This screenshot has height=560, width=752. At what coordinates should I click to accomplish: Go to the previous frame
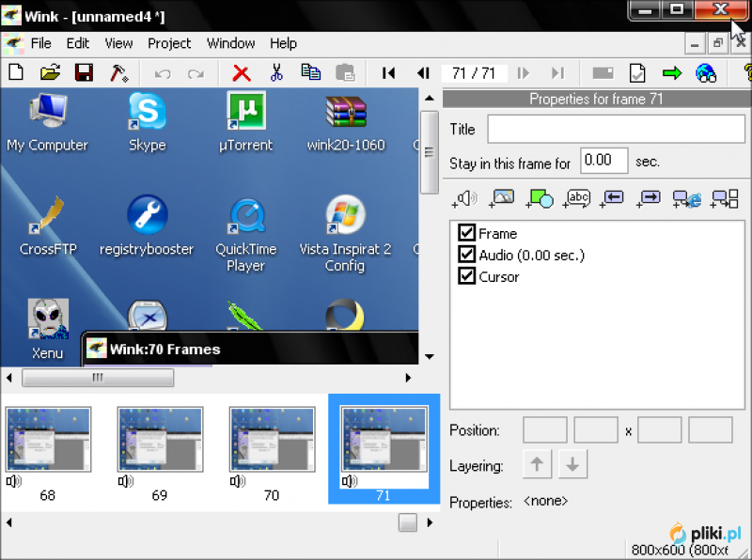423,73
